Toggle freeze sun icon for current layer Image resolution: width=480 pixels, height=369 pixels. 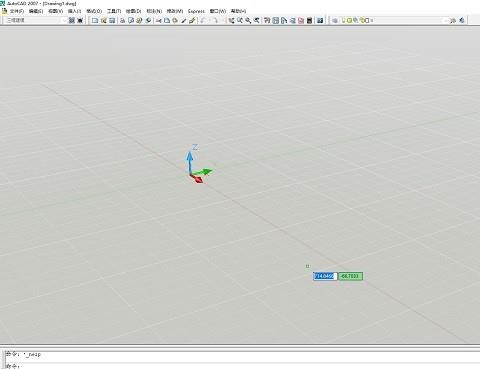pos(349,20)
